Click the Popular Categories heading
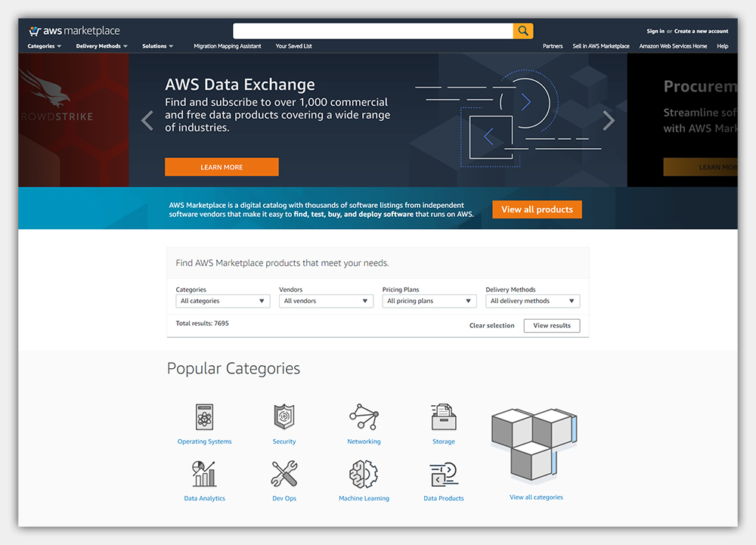 (x=234, y=369)
